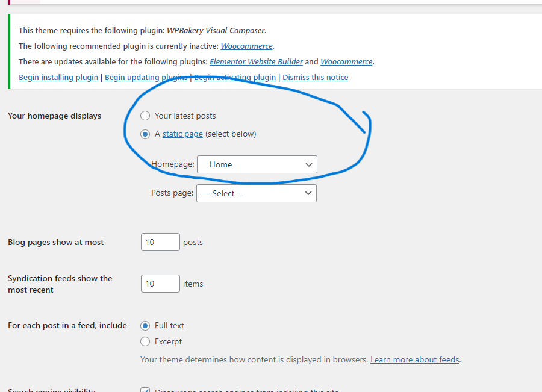542x392 pixels.
Task: Choose the 'A static page' radio option
Action: 145,134
